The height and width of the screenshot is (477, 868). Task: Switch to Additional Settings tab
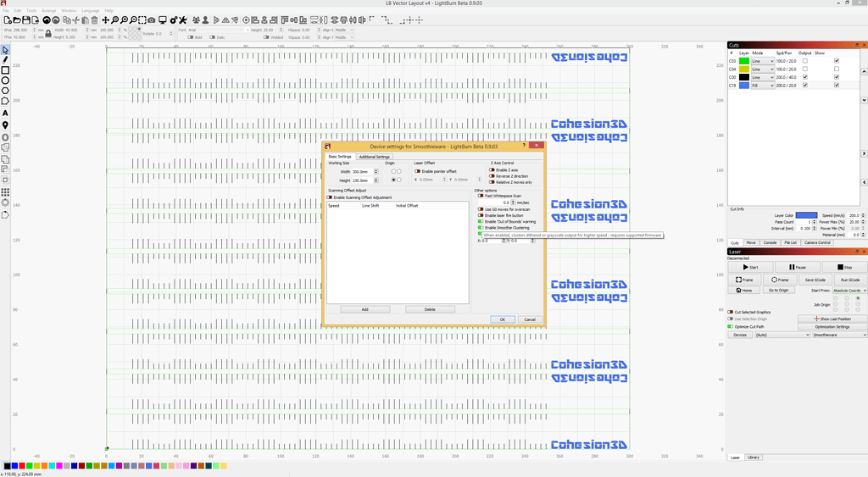pos(374,157)
